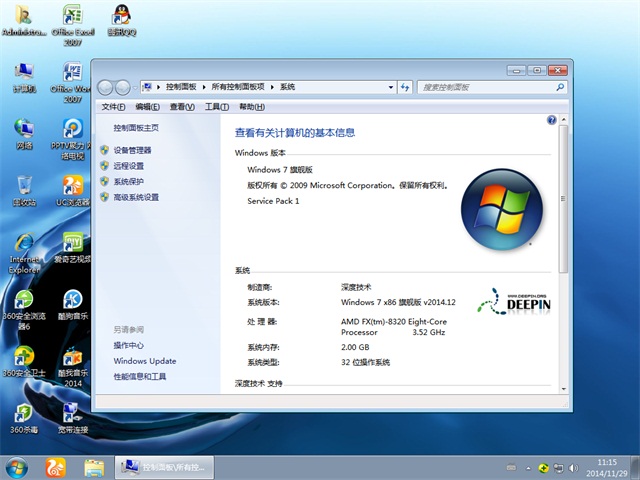Open the 帮助(H) menu
Screen dimensions: 640x480
(252, 107)
